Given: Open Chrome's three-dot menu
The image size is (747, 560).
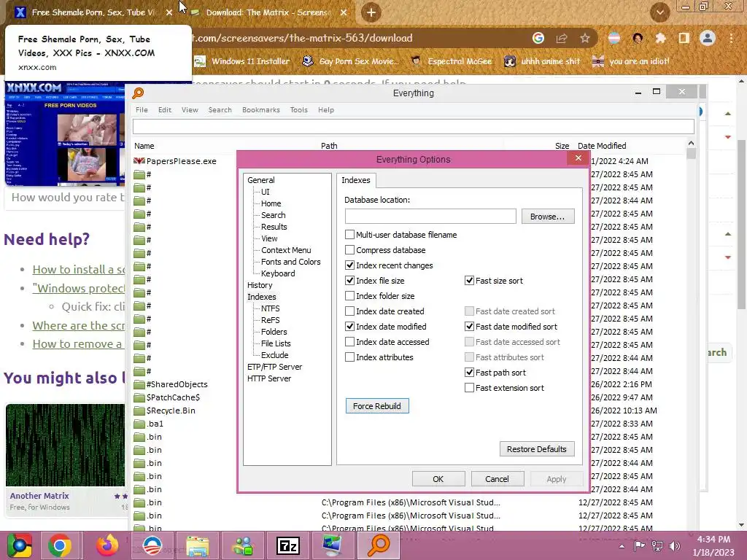Looking at the screenshot, I should pos(731,38).
